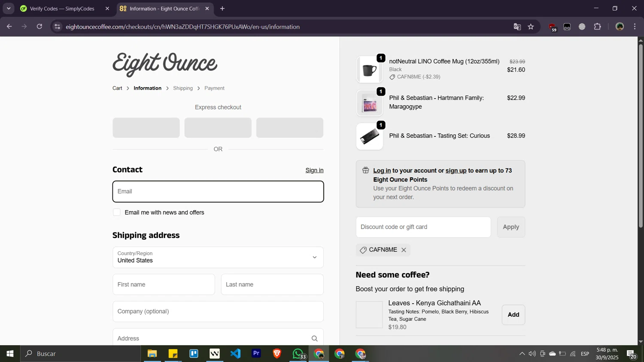Check Email me with news and offers

(117, 212)
